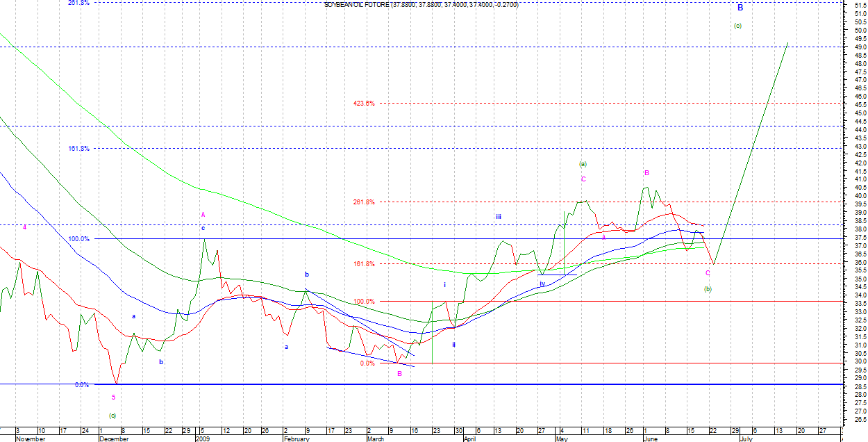868x442 pixels.
Task: Click the blue 0.0% Fibonacci baseline label
Action: tap(81, 384)
